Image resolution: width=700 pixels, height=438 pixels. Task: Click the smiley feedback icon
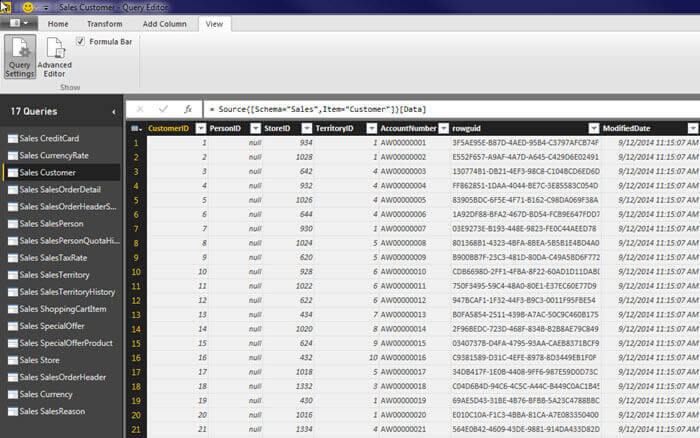(28, 7)
